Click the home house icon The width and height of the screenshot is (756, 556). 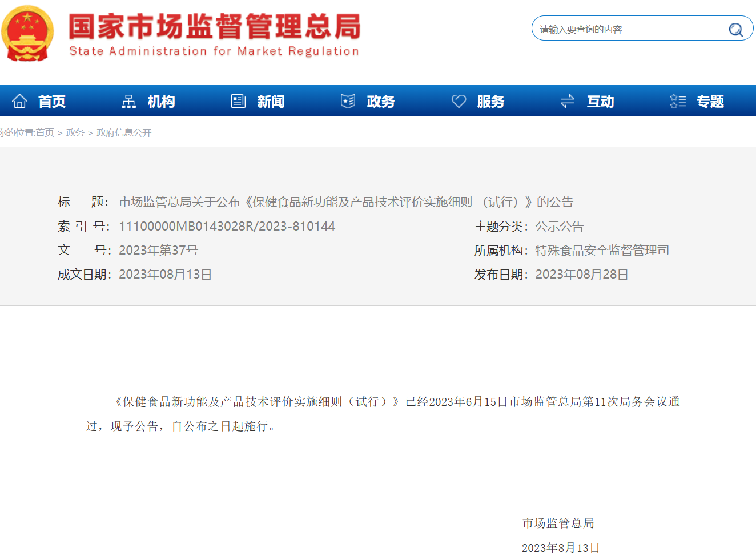coord(20,101)
